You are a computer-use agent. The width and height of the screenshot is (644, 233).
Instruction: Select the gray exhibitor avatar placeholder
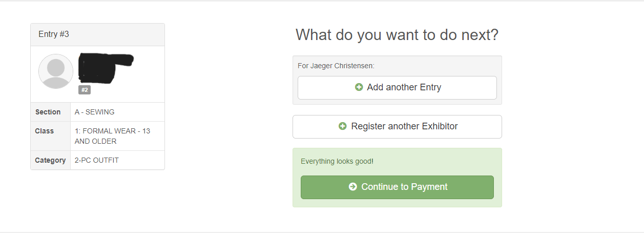click(x=56, y=71)
